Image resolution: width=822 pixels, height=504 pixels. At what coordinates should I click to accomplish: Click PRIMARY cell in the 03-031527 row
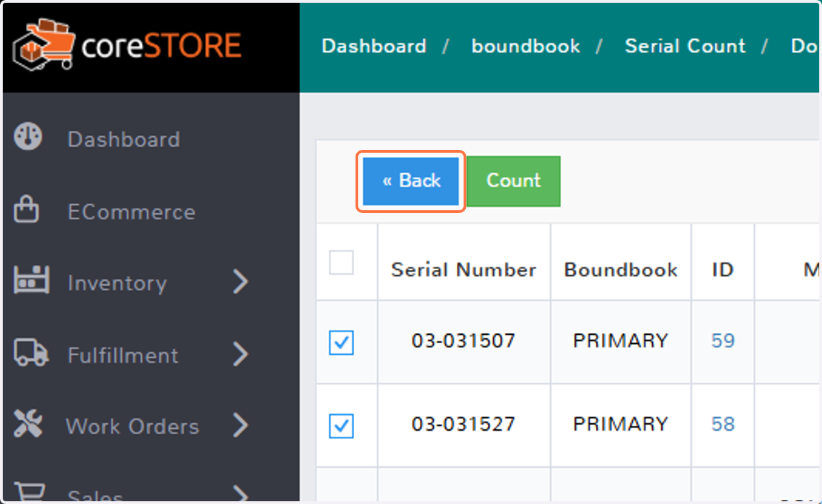(x=621, y=424)
